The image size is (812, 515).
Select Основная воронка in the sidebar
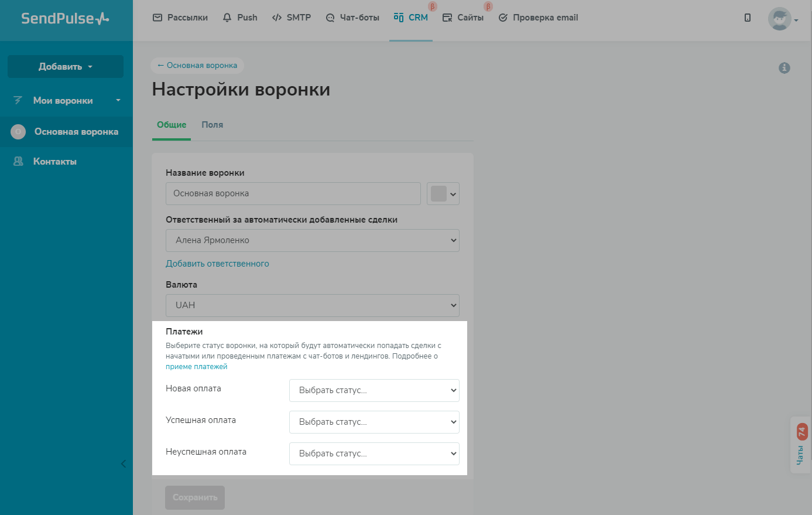[76, 132]
